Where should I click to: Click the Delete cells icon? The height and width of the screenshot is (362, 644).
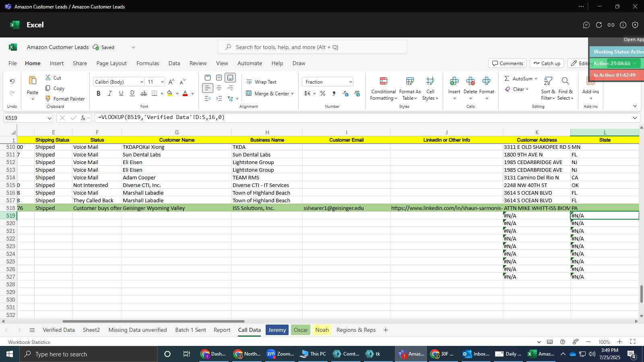(x=470, y=81)
